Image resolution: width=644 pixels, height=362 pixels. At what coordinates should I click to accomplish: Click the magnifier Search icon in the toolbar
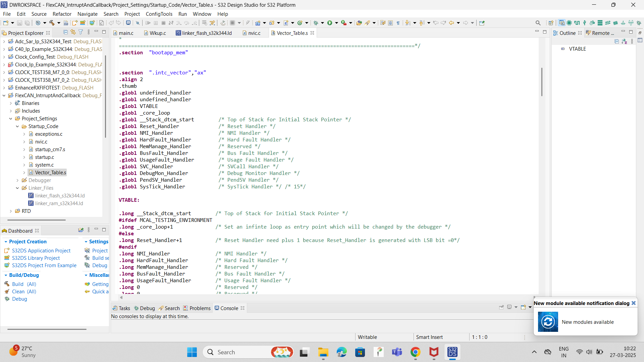(x=538, y=23)
